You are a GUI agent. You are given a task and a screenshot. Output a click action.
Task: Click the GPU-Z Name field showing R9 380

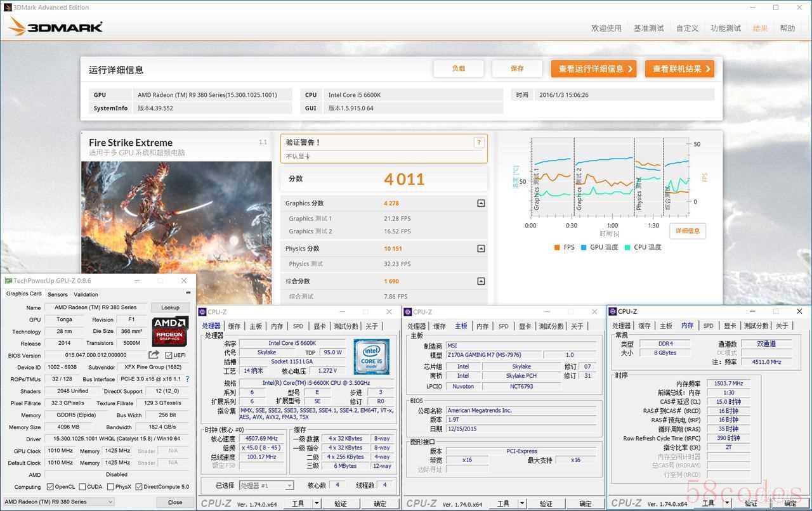click(95, 307)
